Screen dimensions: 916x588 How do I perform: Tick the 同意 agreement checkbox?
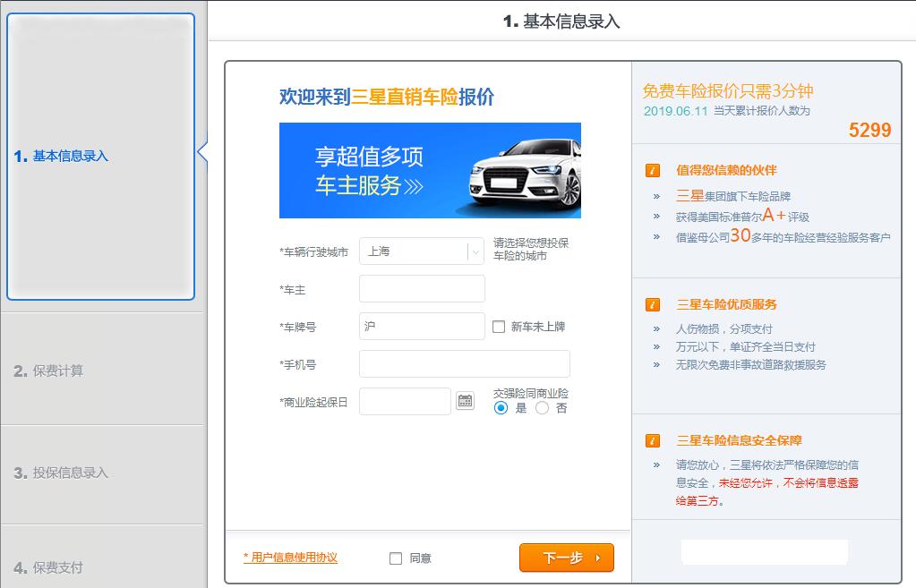coord(396,558)
